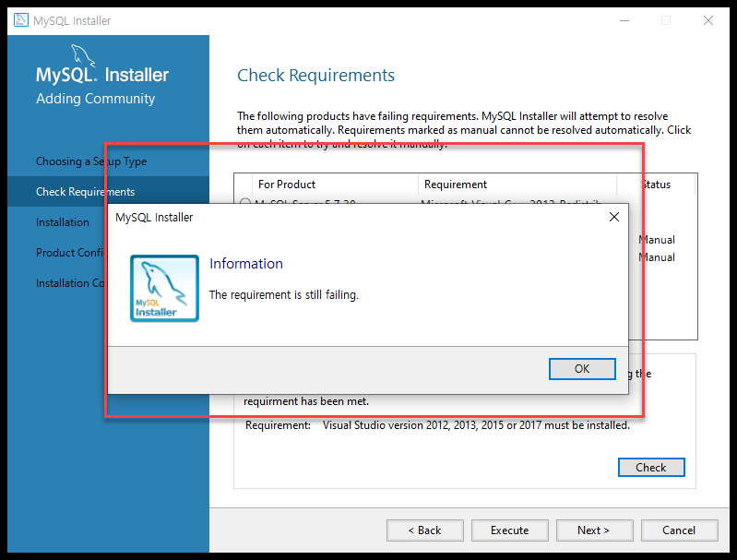737x560 pixels.
Task: Proceed with the Next button
Action: [x=594, y=530]
